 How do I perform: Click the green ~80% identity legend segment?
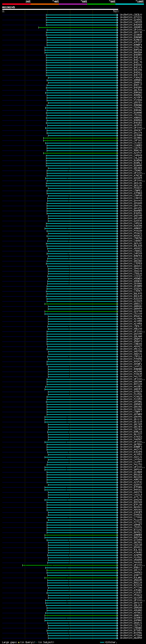tap(101, 4)
